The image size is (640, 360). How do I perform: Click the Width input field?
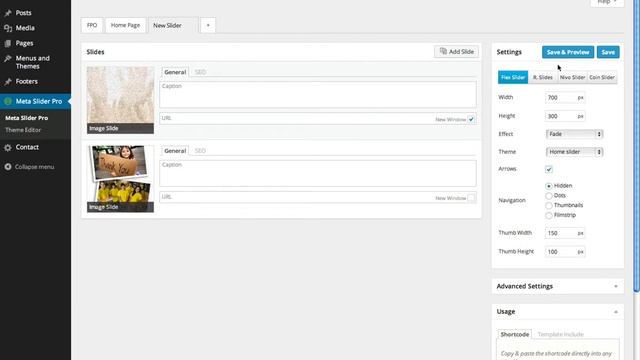[565, 98]
